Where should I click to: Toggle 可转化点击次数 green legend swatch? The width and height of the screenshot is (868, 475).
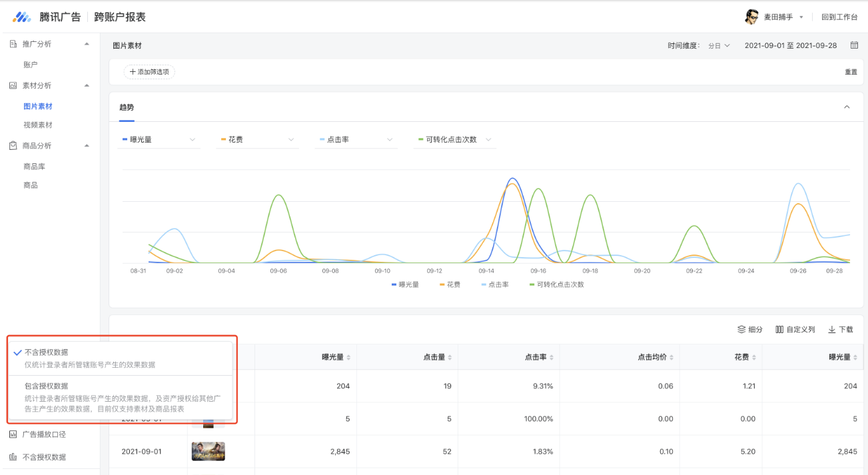[532, 284]
